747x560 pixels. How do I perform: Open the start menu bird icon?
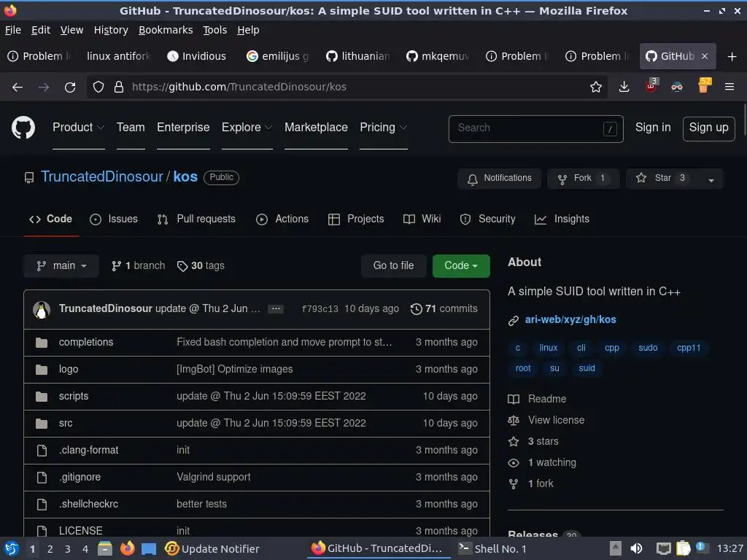click(x=10, y=548)
